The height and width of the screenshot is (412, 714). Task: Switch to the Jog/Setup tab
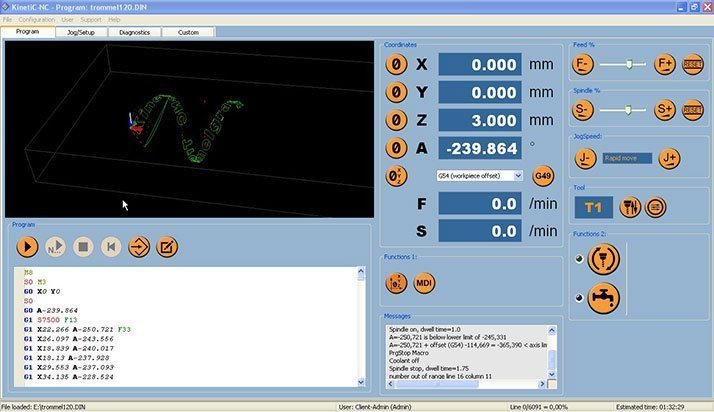pyautogui.click(x=82, y=32)
